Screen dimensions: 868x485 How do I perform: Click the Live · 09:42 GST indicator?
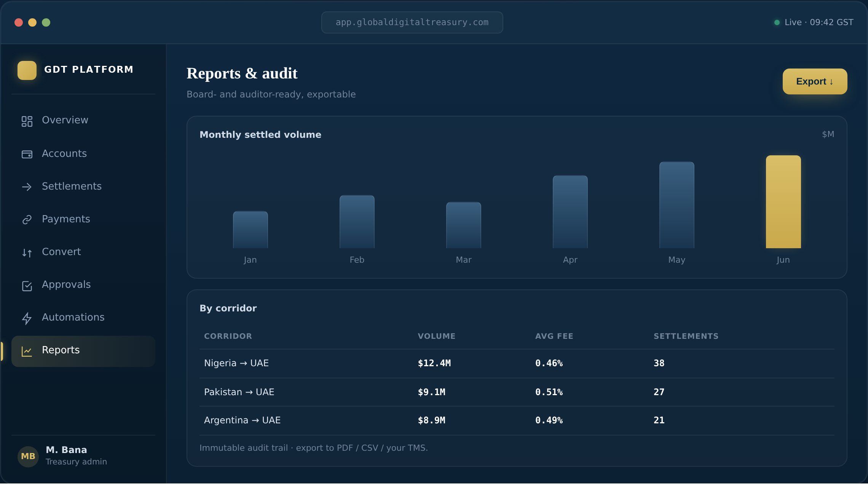click(x=814, y=22)
